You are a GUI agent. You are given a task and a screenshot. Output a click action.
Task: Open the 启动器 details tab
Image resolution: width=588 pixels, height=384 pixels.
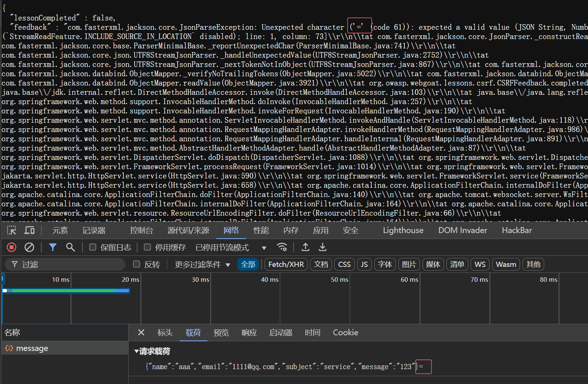(281, 332)
